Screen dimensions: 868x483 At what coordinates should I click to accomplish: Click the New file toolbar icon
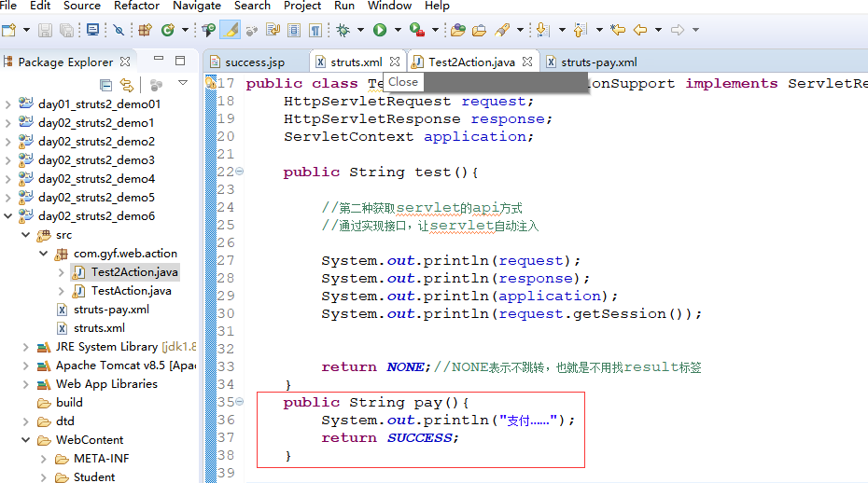point(8,30)
